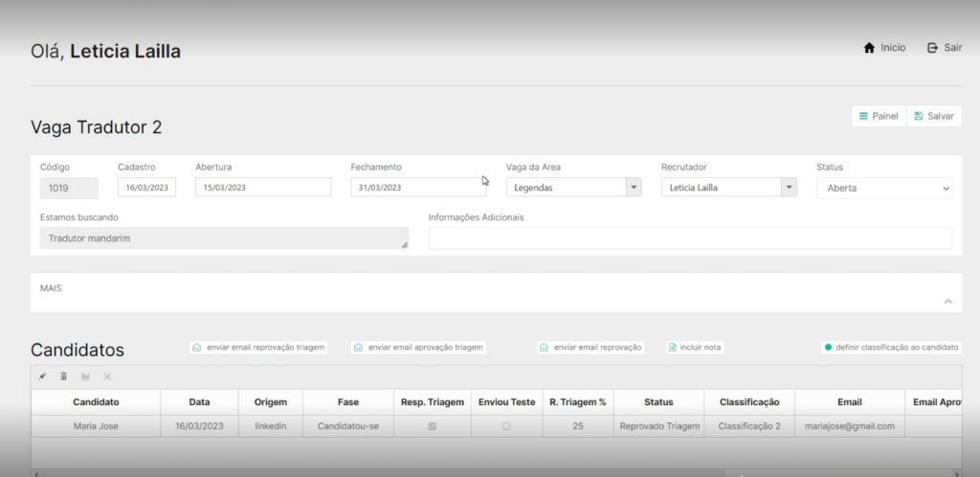980x477 pixels.
Task: Click the grid save disk icon
Action: [86, 376]
